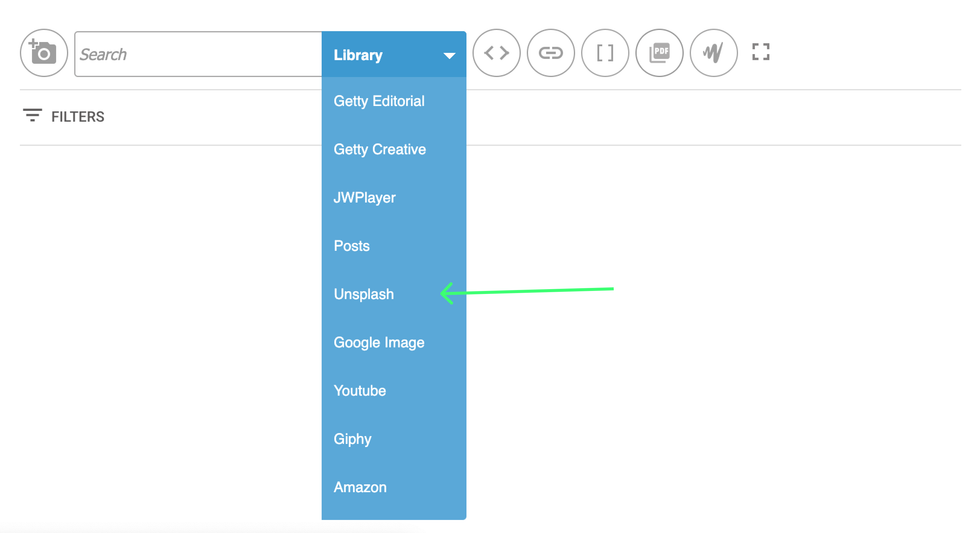The width and height of the screenshot is (980, 533).
Task: Click the add photo camera icon
Action: coord(44,53)
